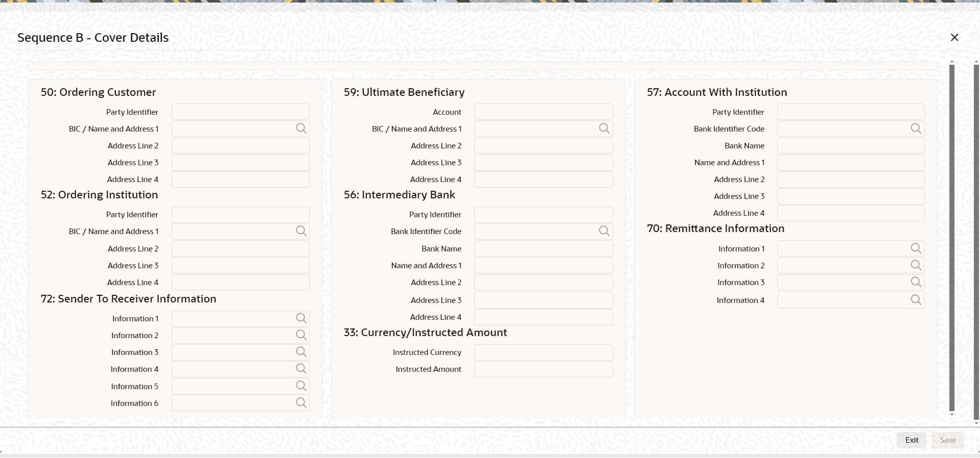Focus Account With Institution Name and Address 1 field
The width and height of the screenshot is (980, 458).
point(851,162)
